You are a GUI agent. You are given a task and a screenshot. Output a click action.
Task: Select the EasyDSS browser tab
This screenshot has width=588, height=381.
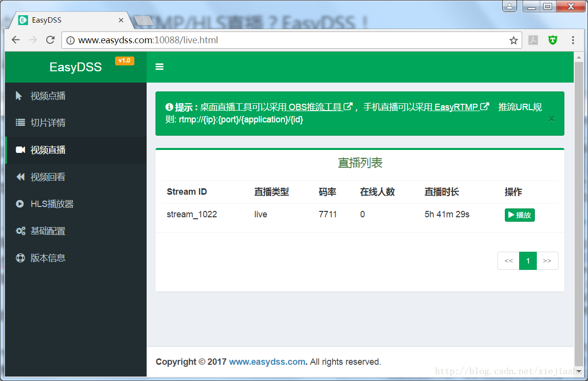[71, 20]
